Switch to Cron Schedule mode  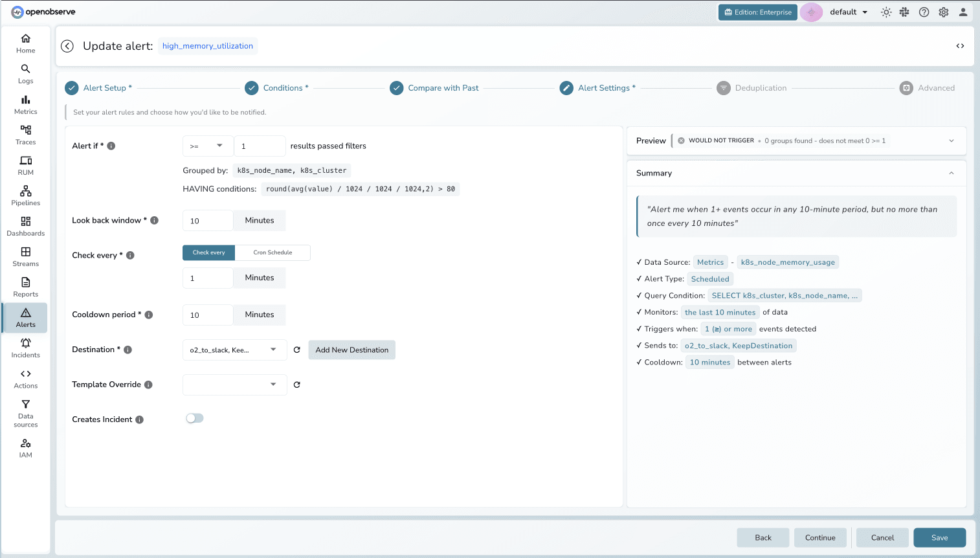click(x=273, y=252)
